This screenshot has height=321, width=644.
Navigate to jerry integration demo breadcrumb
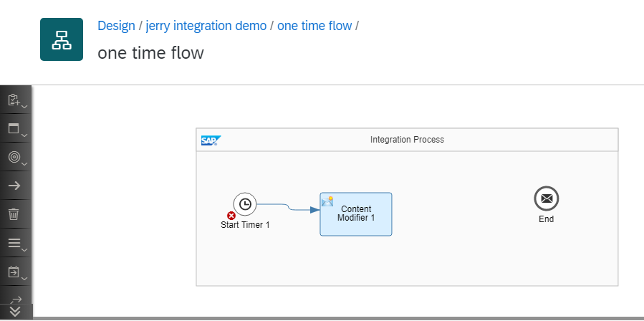[206, 26]
